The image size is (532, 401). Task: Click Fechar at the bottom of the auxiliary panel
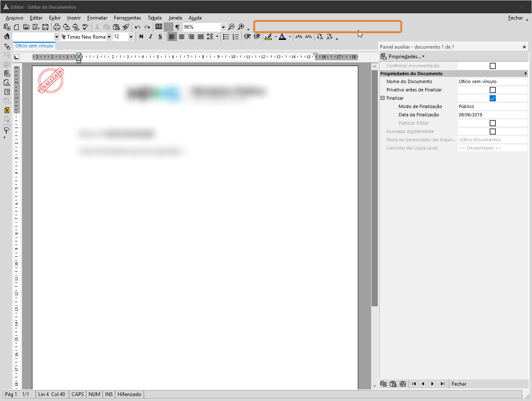459,384
